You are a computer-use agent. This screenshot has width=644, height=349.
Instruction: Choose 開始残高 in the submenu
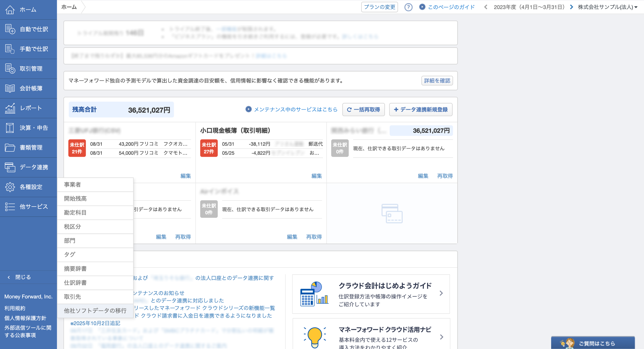[75, 199]
